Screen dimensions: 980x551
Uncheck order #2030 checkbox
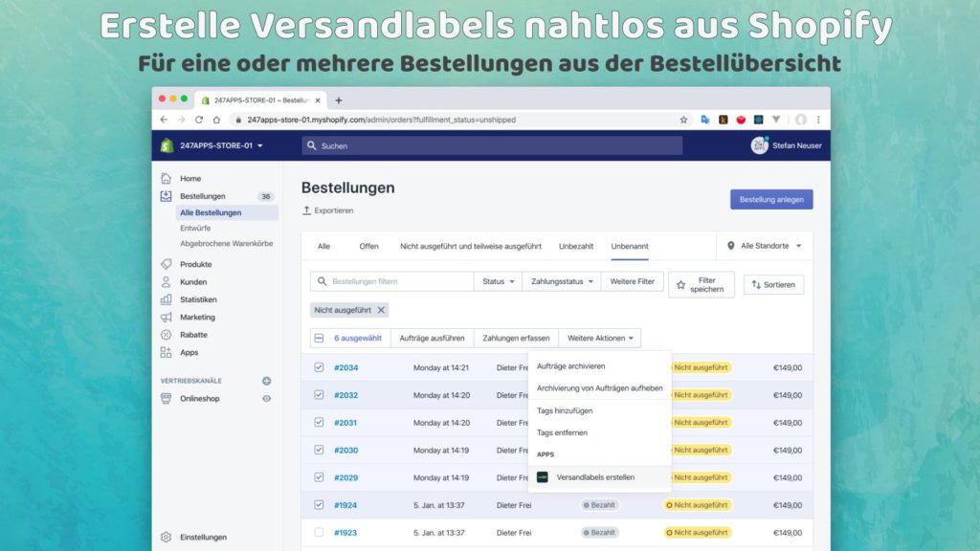point(319,450)
